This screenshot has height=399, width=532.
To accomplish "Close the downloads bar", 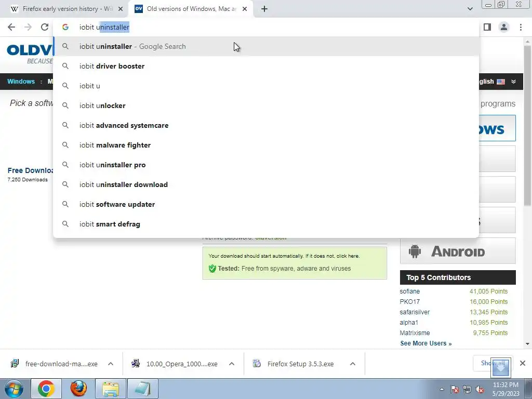I will pos(523,363).
